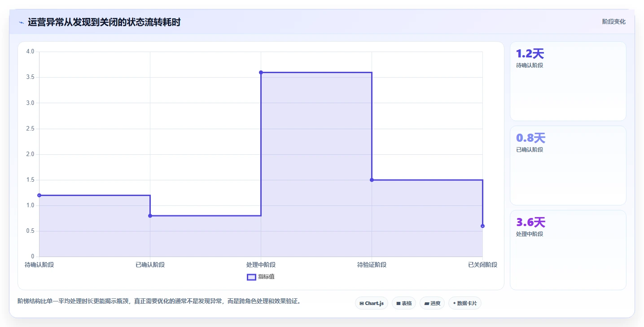Click the title 运营异常从发现到关闭的状态流转耗时

pos(104,22)
